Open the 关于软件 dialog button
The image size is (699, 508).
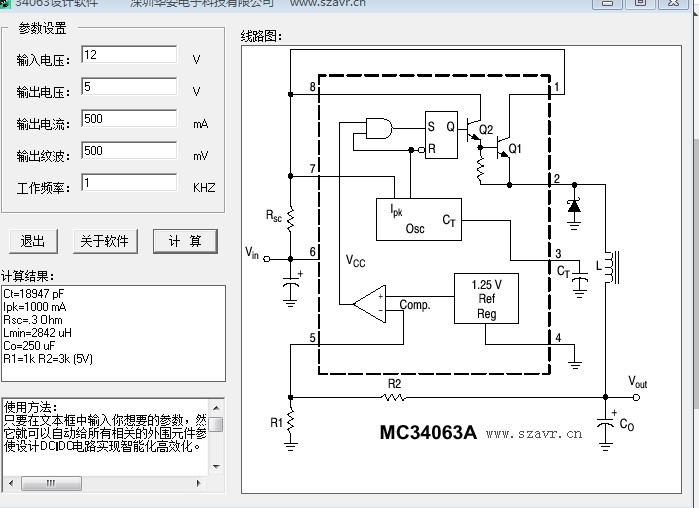105,242
